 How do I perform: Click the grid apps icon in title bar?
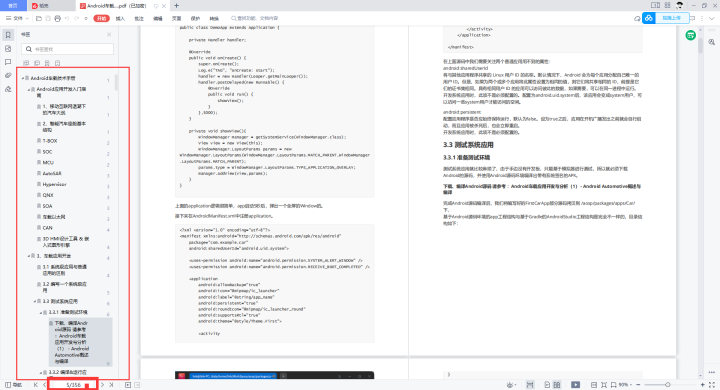point(667,6)
